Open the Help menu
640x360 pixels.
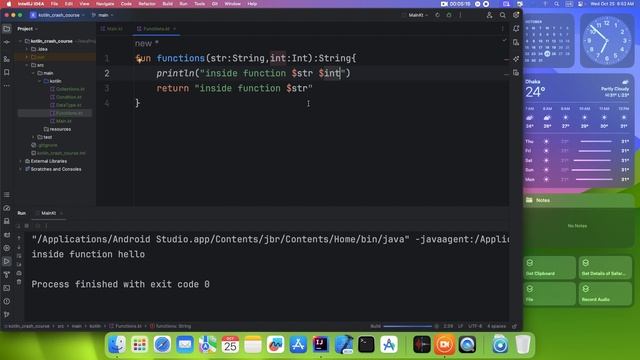[x=252, y=4]
